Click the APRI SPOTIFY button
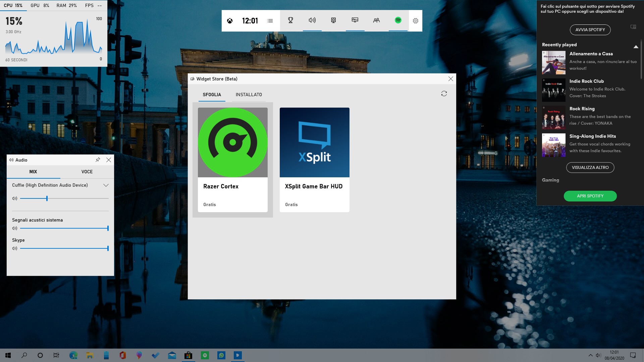The width and height of the screenshot is (644, 362). [590, 196]
